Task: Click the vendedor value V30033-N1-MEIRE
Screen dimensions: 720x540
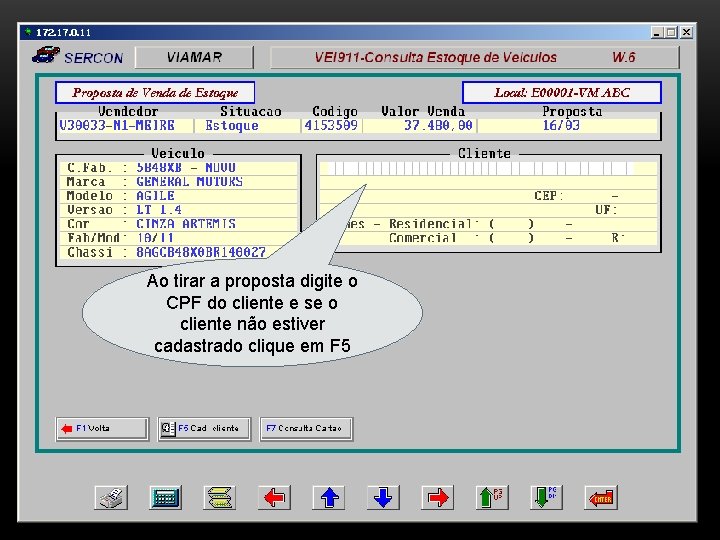Action: 117,125
